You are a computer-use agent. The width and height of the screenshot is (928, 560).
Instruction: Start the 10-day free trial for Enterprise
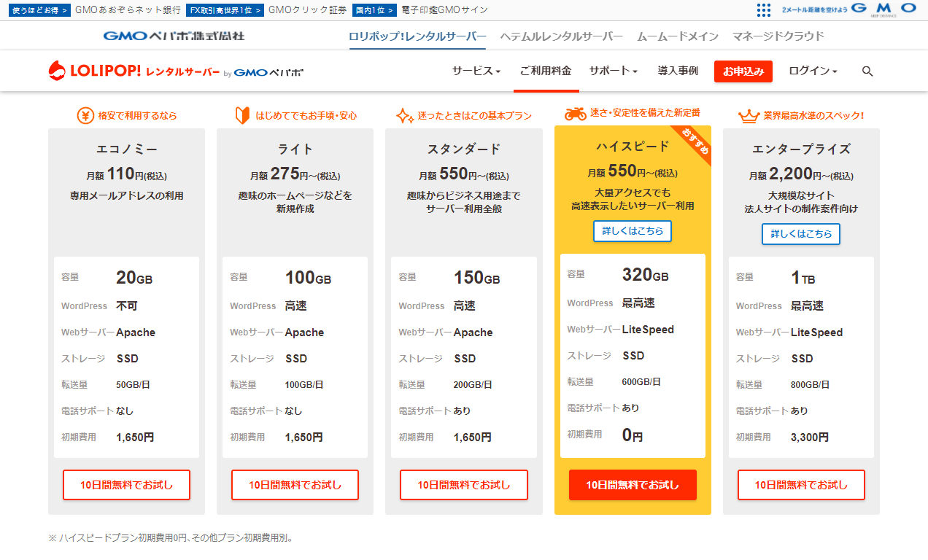801,485
